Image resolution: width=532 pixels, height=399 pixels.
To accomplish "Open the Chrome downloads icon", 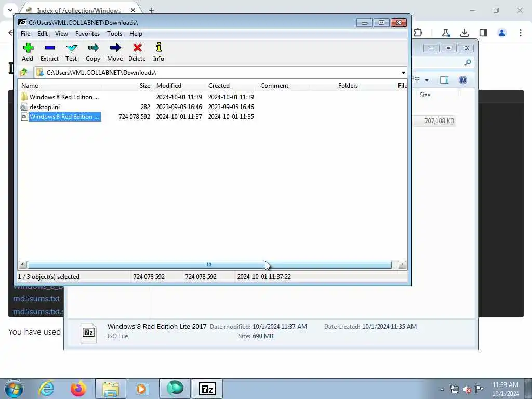I will click(x=464, y=33).
